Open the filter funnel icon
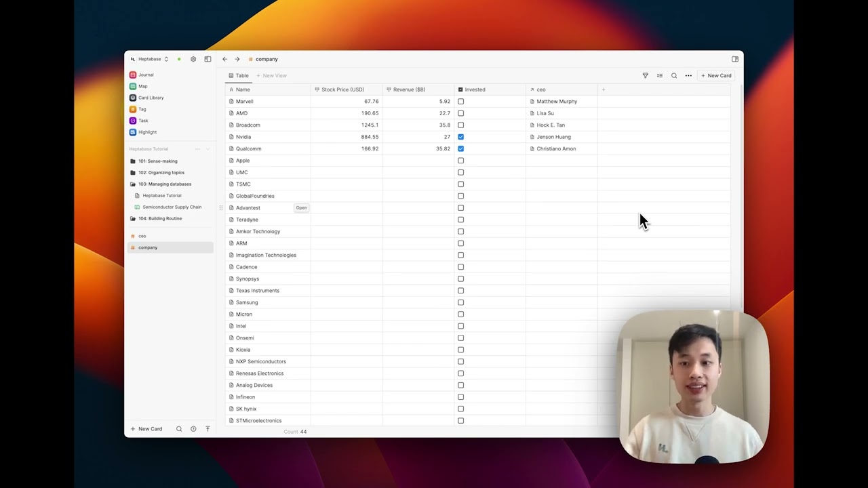This screenshot has width=868, height=488. pos(646,75)
